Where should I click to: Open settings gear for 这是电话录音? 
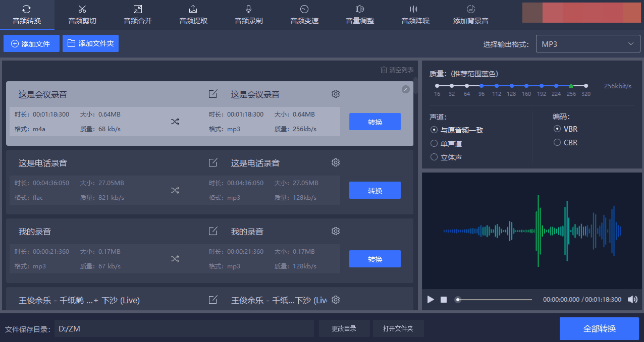click(335, 162)
